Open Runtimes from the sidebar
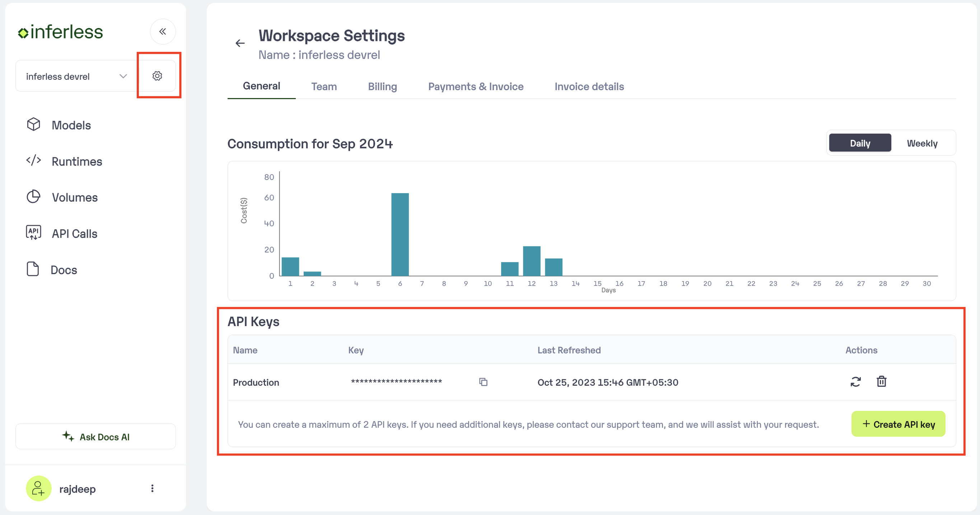Viewport: 980px width, 515px height. (x=76, y=161)
